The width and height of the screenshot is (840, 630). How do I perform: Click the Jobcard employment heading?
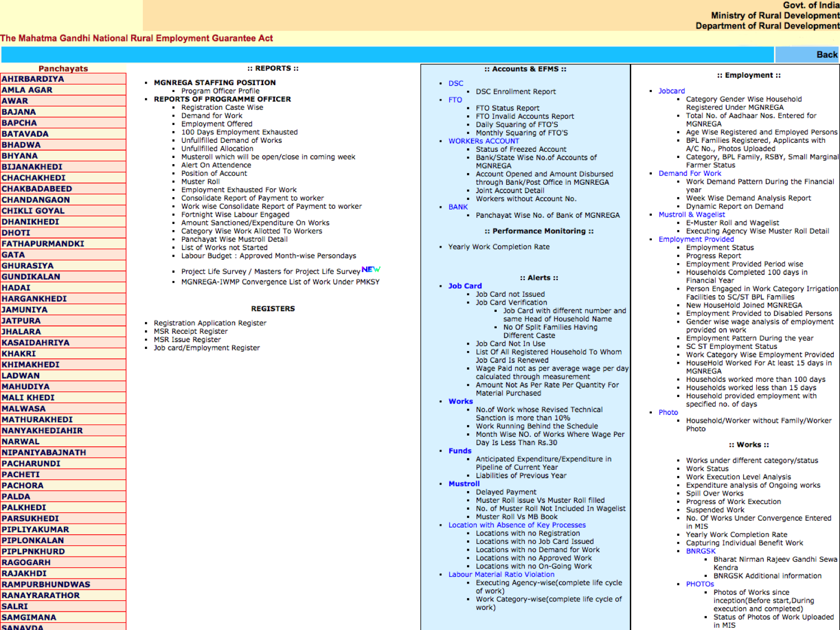coord(671,91)
